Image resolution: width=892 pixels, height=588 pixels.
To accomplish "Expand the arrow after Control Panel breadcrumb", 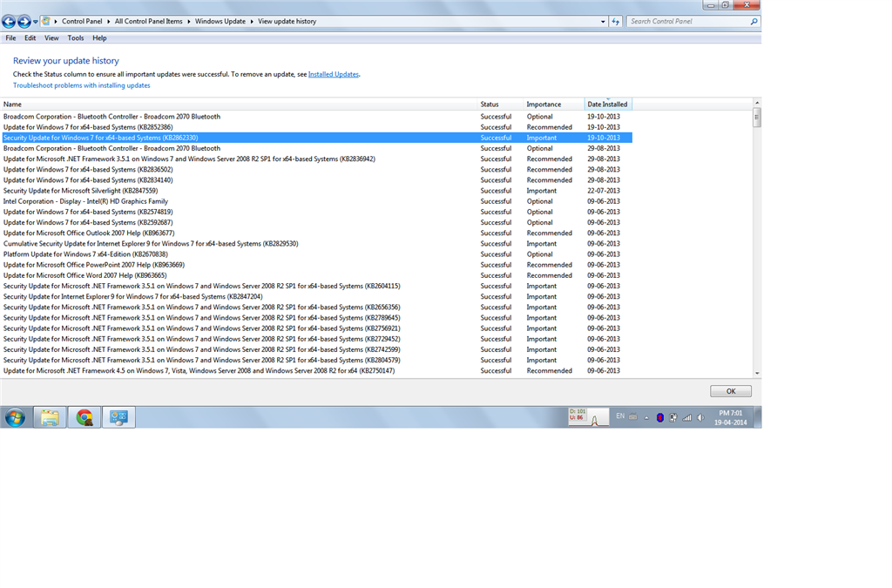I will [x=108, y=22].
